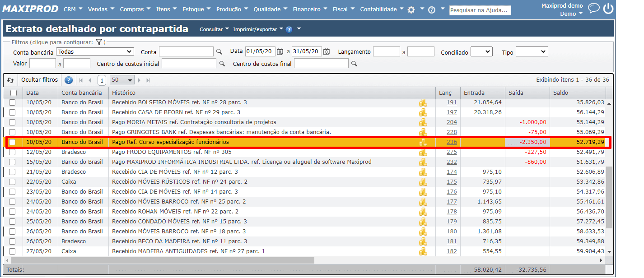Open the Conta bancária Todas dropdown
Screen dimensions: 644x278
point(95,52)
